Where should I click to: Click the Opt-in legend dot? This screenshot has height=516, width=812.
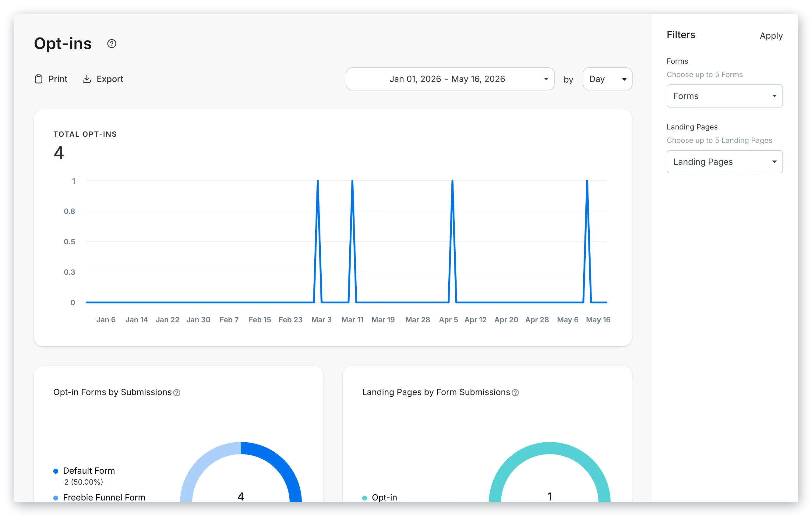pos(365,498)
